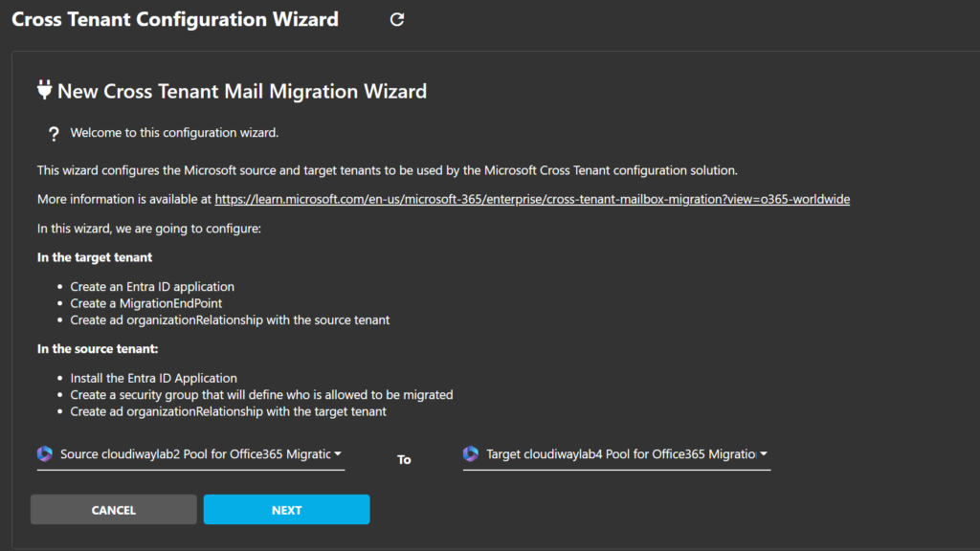980x551 pixels.
Task: Click 'New Cross Tenant Mail Migration Wizard' heading
Action: tap(242, 91)
